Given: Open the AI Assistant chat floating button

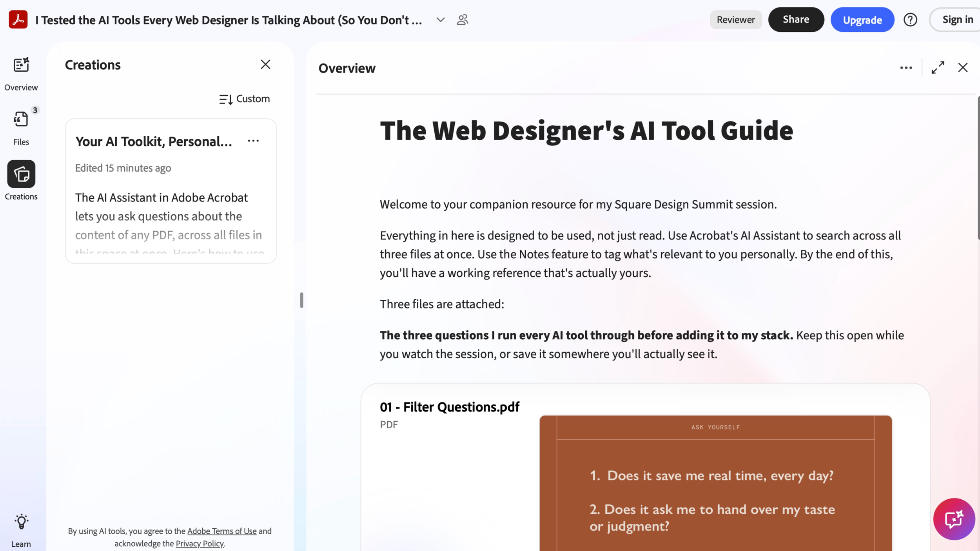Looking at the screenshot, I should (954, 519).
